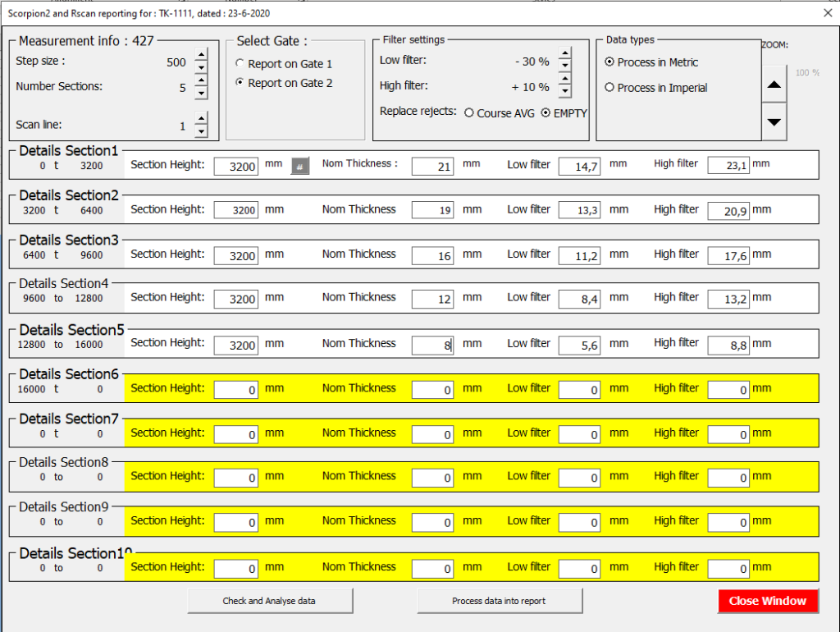Edit Section7 Section Height field
This screenshot has width=840, height=632.
pos(235,435)
